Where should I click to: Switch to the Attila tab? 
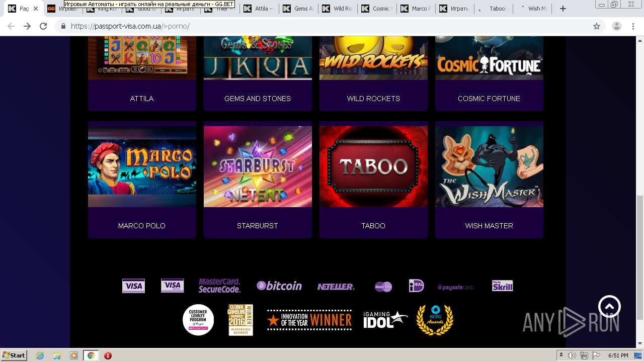pos(260,9)
